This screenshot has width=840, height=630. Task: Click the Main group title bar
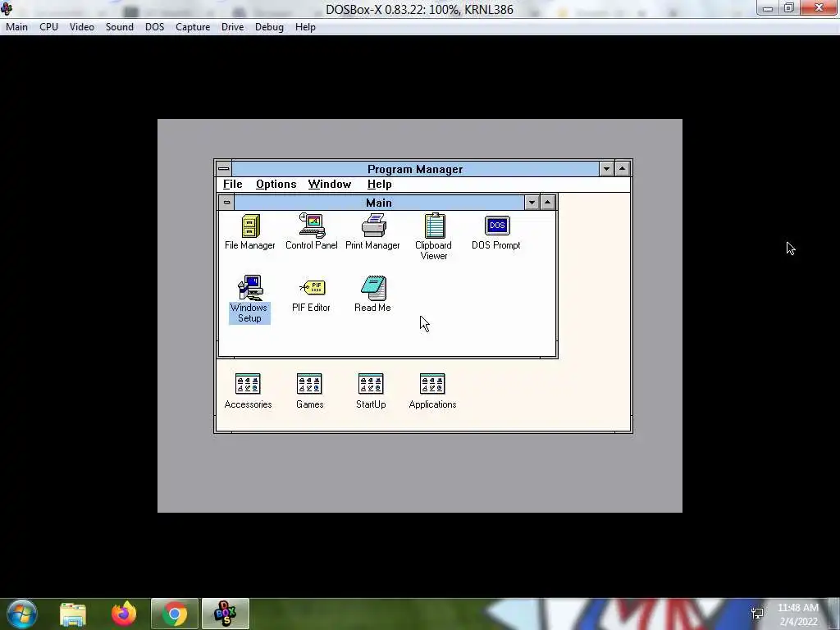pos(379,203)
